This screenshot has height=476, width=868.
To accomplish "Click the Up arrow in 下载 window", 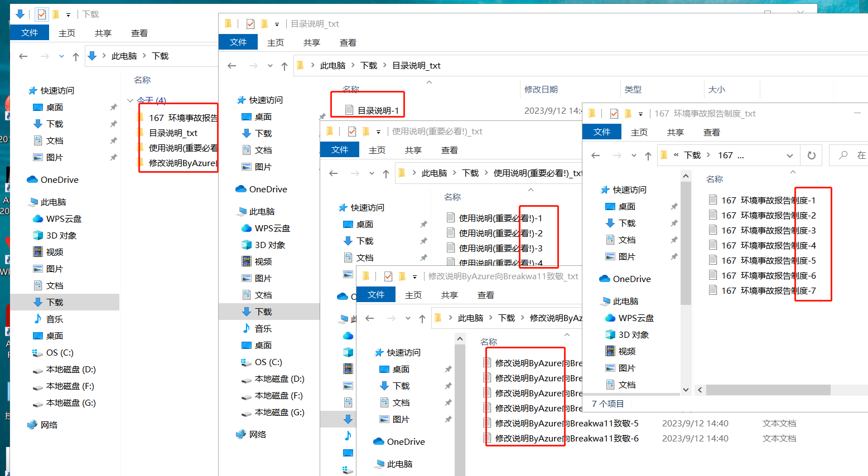I will (76, 56).
